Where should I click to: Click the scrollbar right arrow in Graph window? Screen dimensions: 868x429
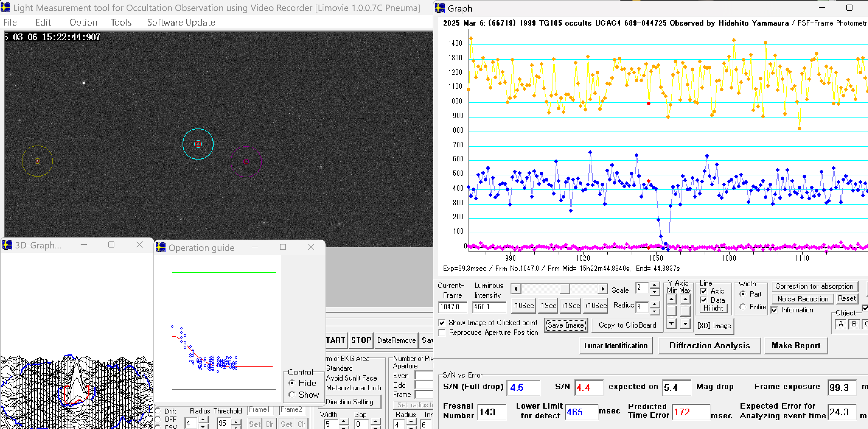click(x=602, y=289)
